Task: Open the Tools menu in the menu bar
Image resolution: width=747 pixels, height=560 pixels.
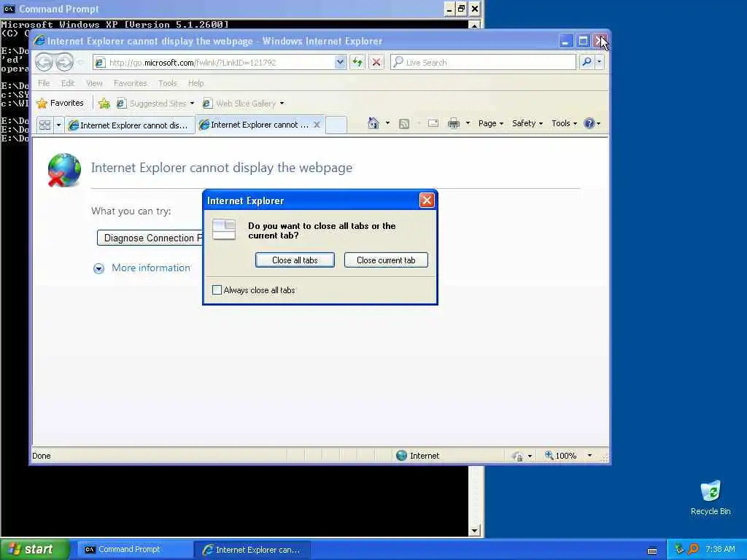Action: coord(168,83)
